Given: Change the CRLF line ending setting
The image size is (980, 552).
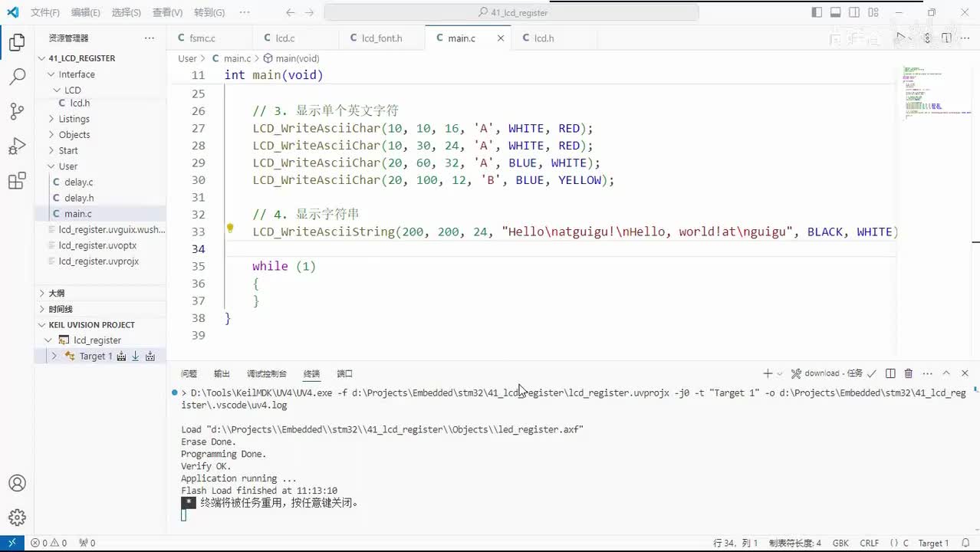Looking at the screenshot, I should 870,543.
